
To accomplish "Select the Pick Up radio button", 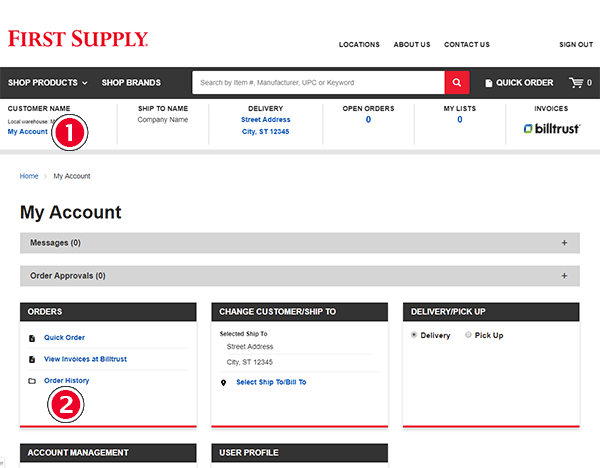I will click(x=468, y=335).
